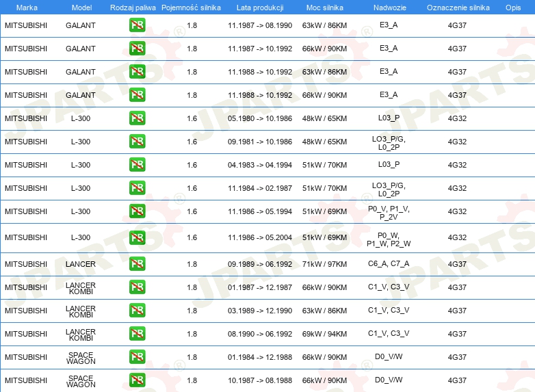Select date cell 11.1987 -> 10.1992
The height and width of the screenshot is (392, 535).
tap(260, 49)
